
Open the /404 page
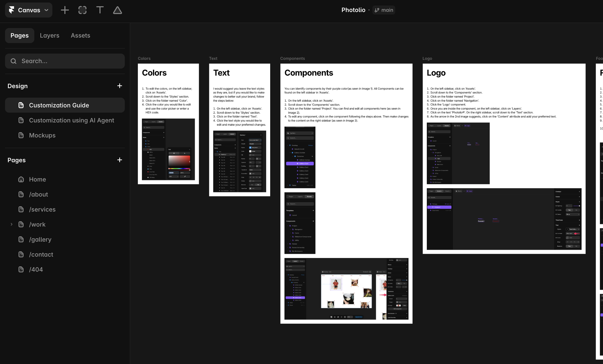coord(65,269)
